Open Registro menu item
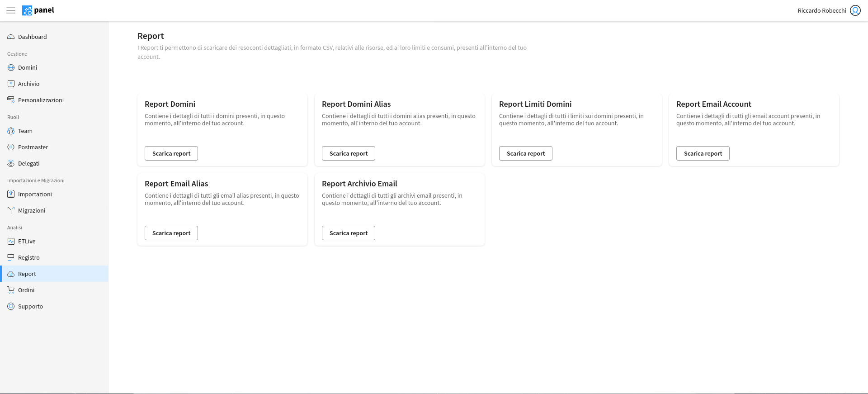This screenshot has height=394, width=868. coord(54,258)
